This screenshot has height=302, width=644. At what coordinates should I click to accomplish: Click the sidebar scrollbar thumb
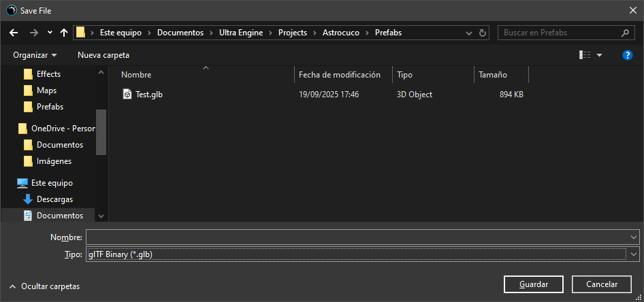point(101,132)
